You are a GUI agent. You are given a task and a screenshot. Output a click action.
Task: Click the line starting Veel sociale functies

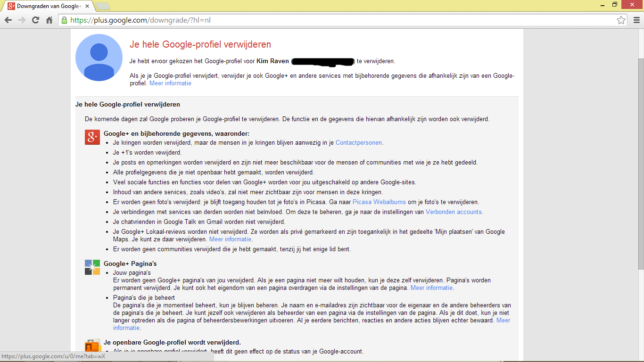(x=264, y=182)
